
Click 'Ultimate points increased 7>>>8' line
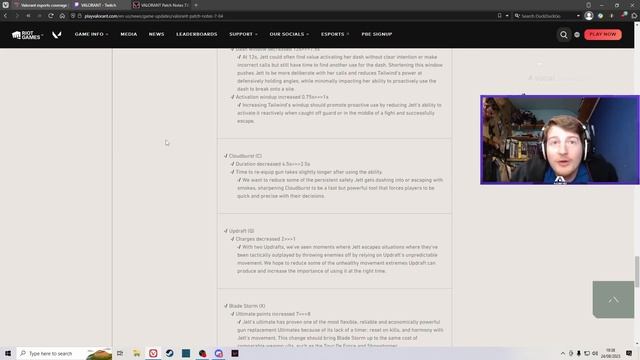(x=273, y=314)
